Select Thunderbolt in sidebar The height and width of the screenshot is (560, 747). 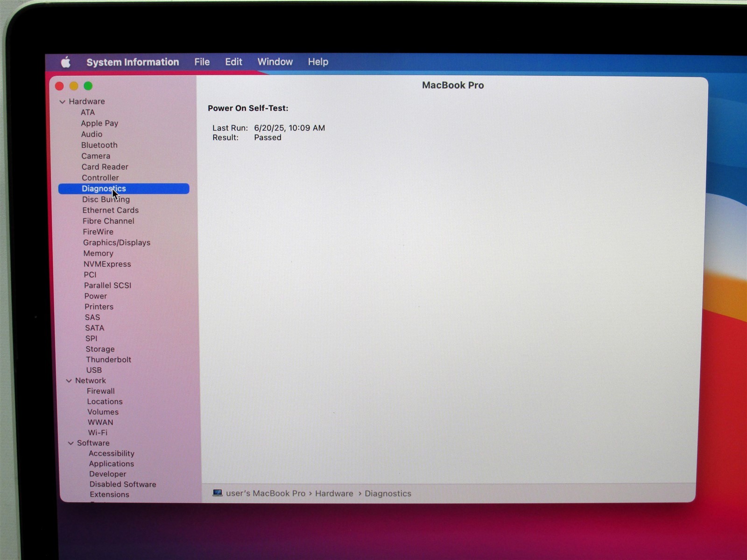pos(108,360)
